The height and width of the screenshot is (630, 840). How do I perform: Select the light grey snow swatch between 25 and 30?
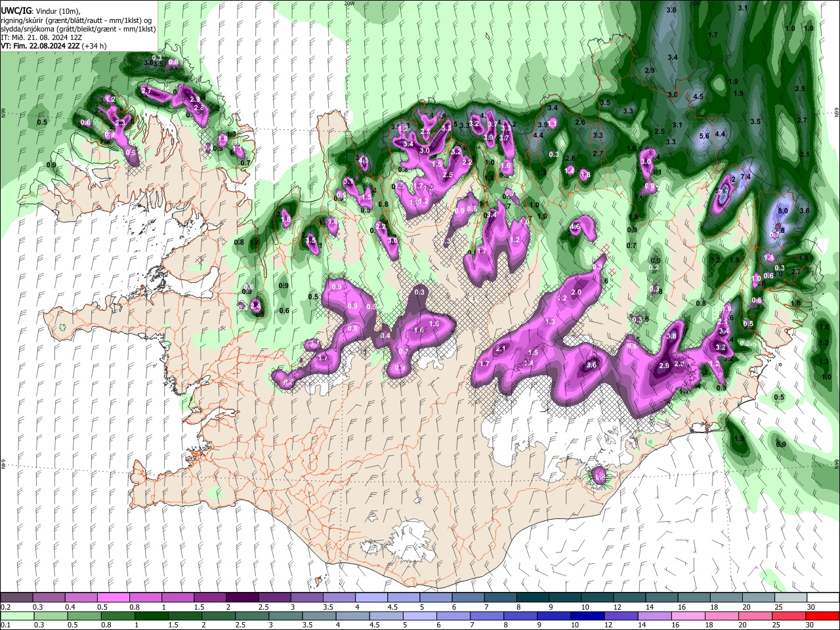click(x=790, y=597)
